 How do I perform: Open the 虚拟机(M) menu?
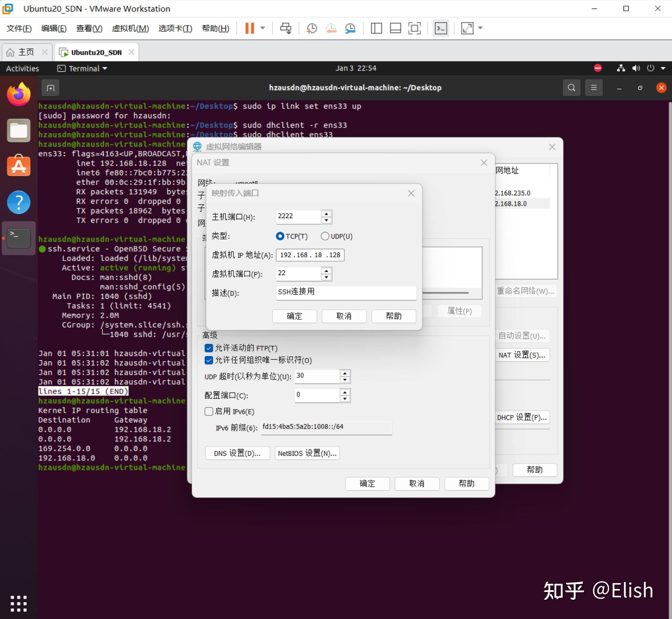click(130, 28)
